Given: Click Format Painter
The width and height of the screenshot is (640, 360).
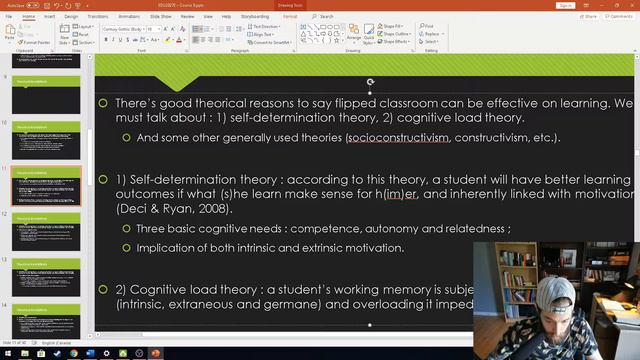Looking at the screenshot, I should coord(34,42).
